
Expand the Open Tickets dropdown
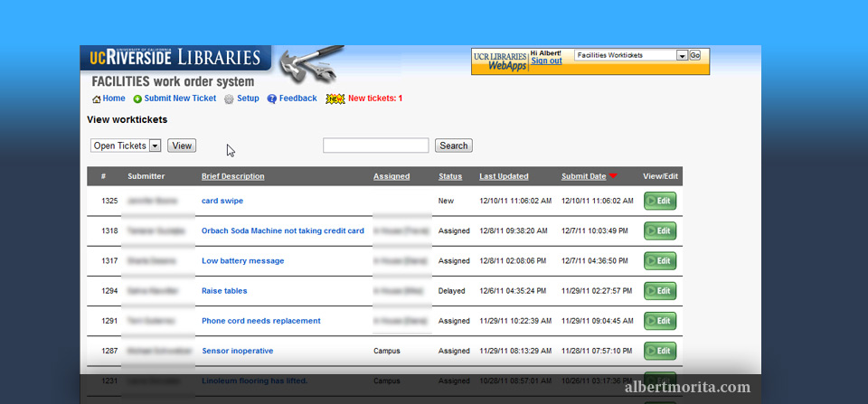[x=155, y=146]
